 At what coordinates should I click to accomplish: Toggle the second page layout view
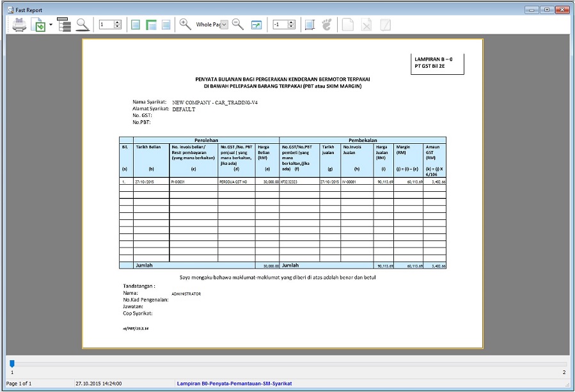point(151,25)
